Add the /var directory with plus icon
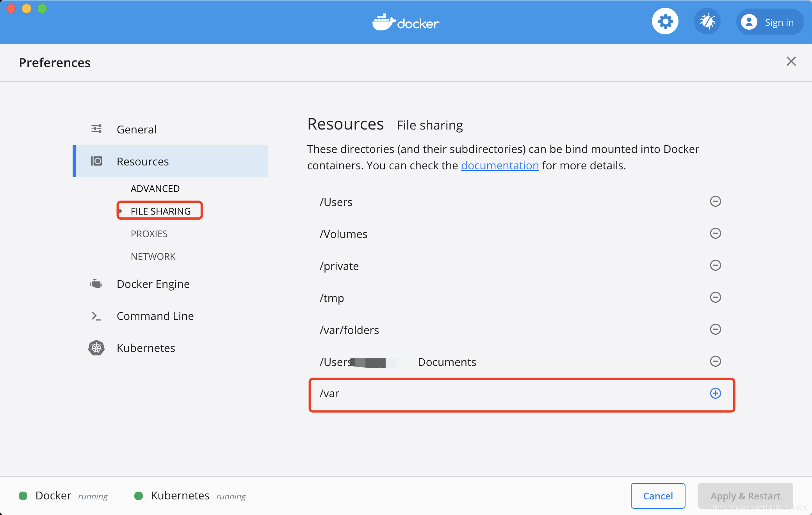The image size is (812, 515). (715, 393)
